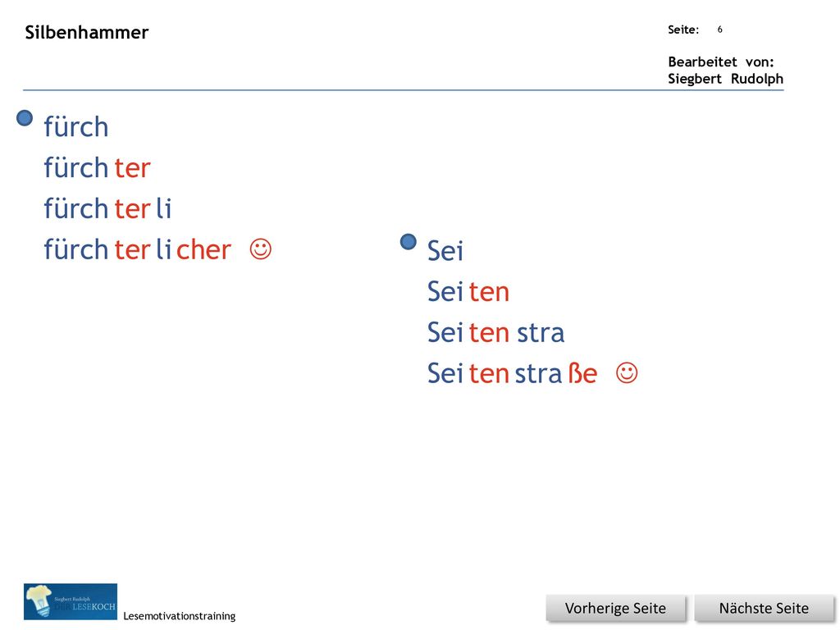Click the syllable stra in third Sei line
The height and width of the screenshot is (630, 840).
coord(541,333)
